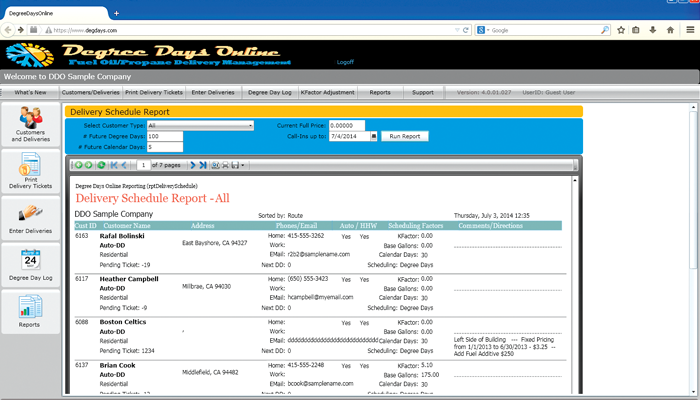Expand the Select Customer Type dropdown

click(249, 126)
